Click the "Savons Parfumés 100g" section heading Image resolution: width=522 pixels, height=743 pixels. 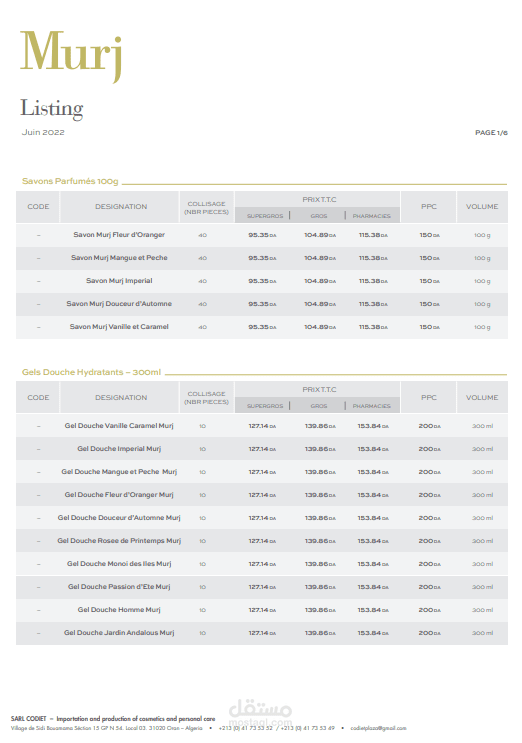(70, 181)
